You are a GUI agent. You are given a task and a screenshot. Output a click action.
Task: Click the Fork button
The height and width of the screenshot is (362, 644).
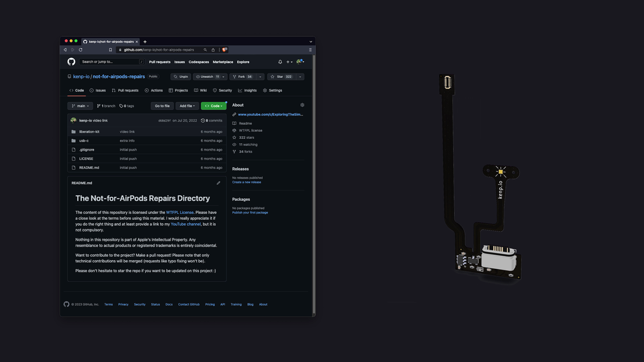pos(241,77)
